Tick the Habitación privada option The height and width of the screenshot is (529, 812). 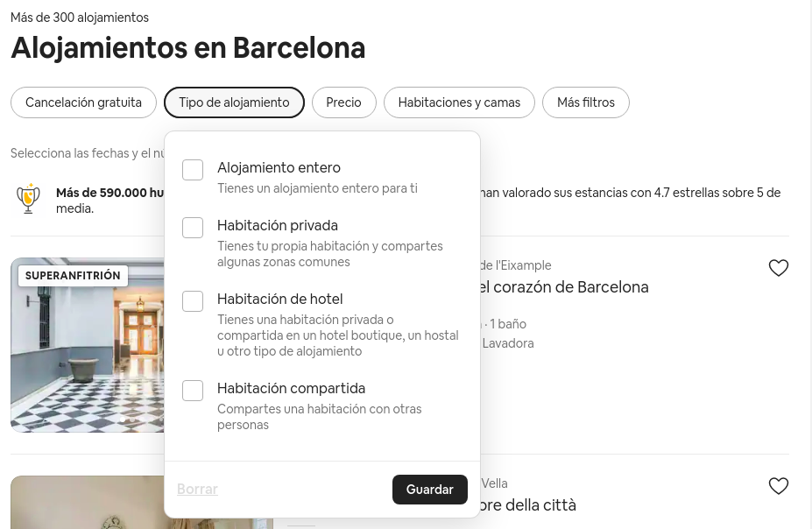click(193, 228)
